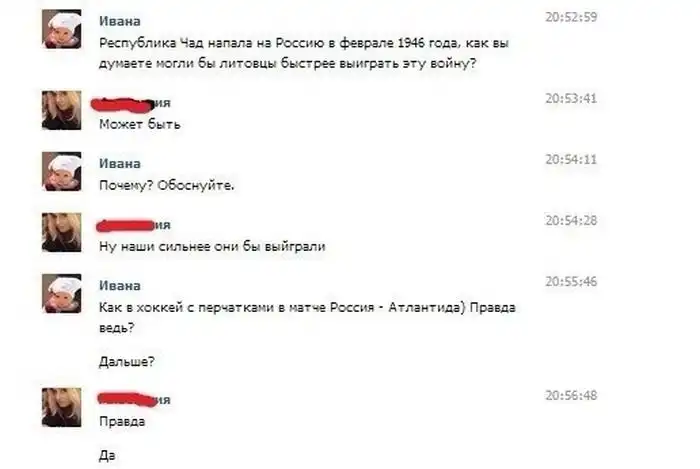Open Ивана's avatar beside 'Почему? Обоснуйте.'
Image resolution: width=700 pixels, height=469 pixels.
(x=62, y=171)
